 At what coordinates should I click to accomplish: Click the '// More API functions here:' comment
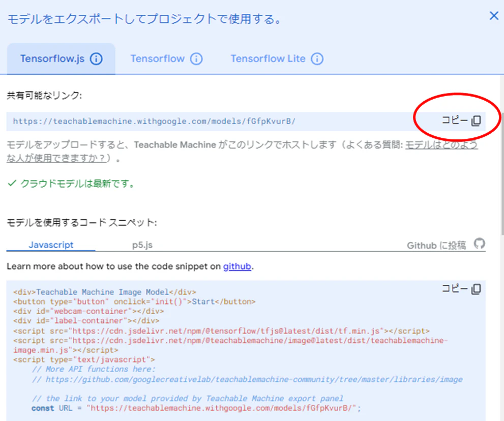tap(94, 369)
